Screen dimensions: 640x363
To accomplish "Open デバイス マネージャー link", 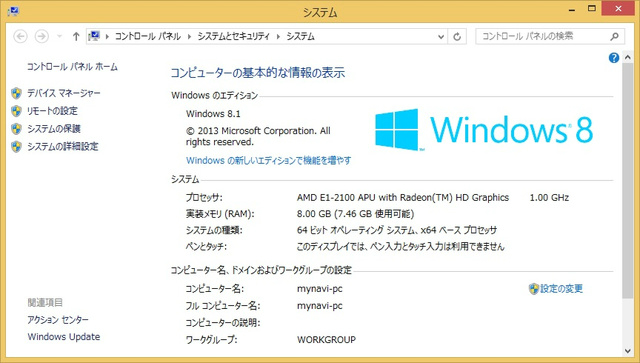I will [64, 93].
